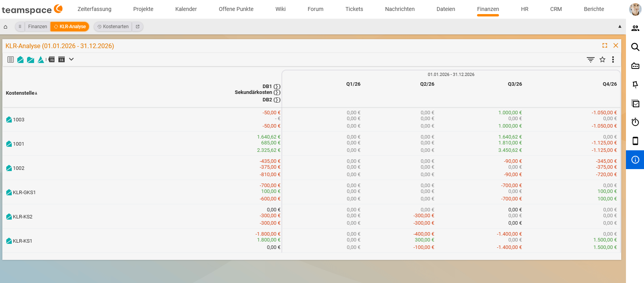Open the stopwatch timer sidebar icon
644x283 pixels.
click(635, 122)
